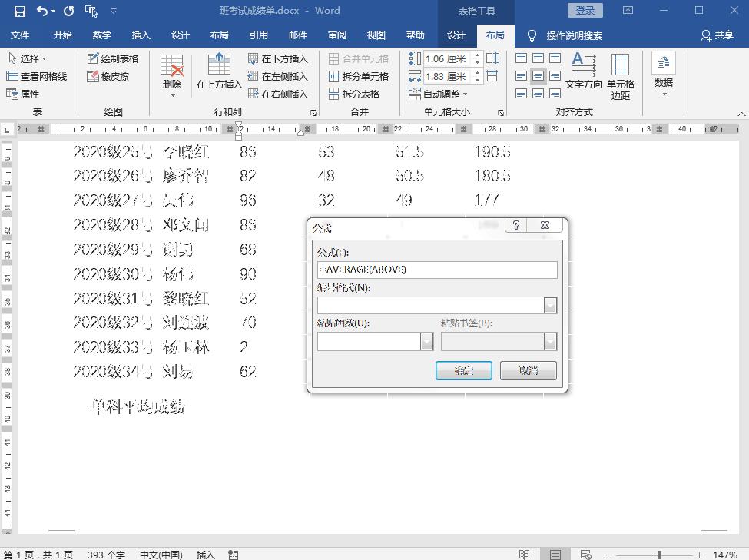
Task: Align cell text bottom right
Action: [555, 93]
